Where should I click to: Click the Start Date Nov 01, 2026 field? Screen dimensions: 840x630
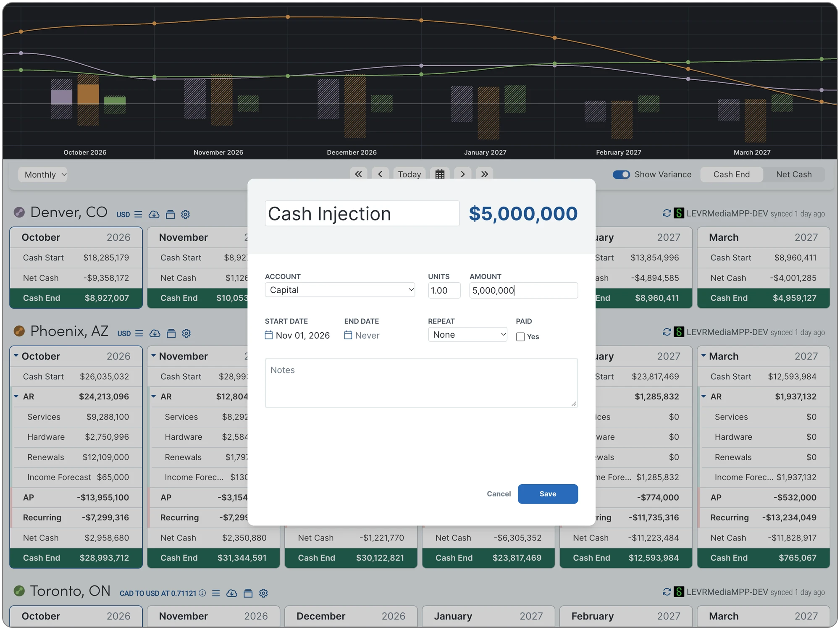coord(297,335)
